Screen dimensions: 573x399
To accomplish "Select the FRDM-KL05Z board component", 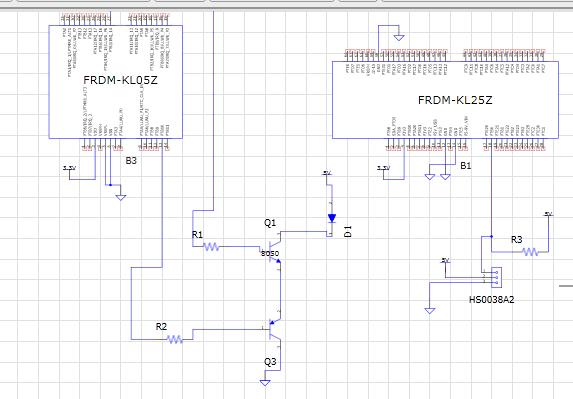I will click(x=116, y=82).
